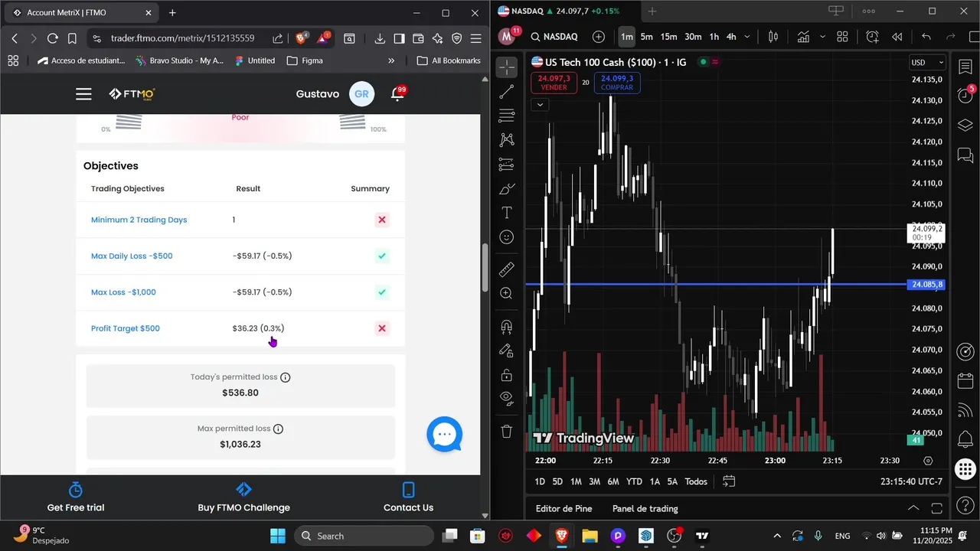This screenshot has height=551, width=980.
Task: Select the trend line drawing tool
Action: tap(507, 92)
